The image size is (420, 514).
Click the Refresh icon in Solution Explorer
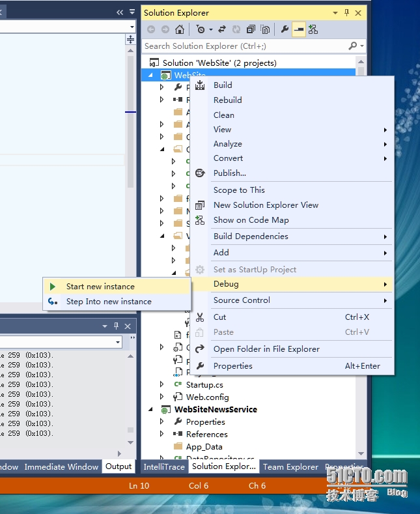[236, 29]
